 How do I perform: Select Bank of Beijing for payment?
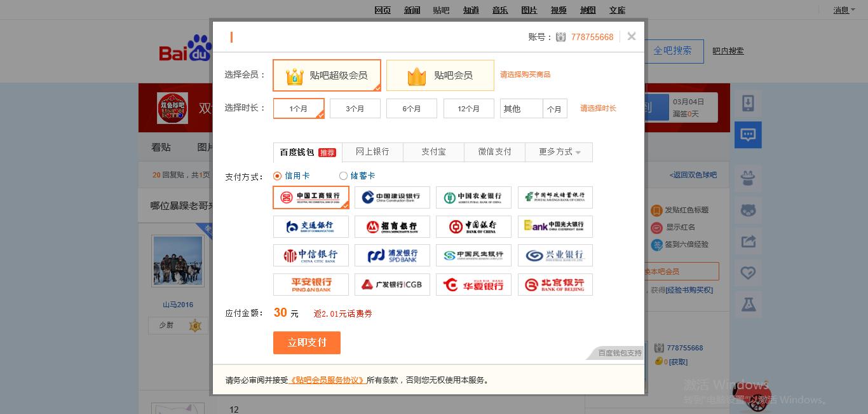coord(555,284)
